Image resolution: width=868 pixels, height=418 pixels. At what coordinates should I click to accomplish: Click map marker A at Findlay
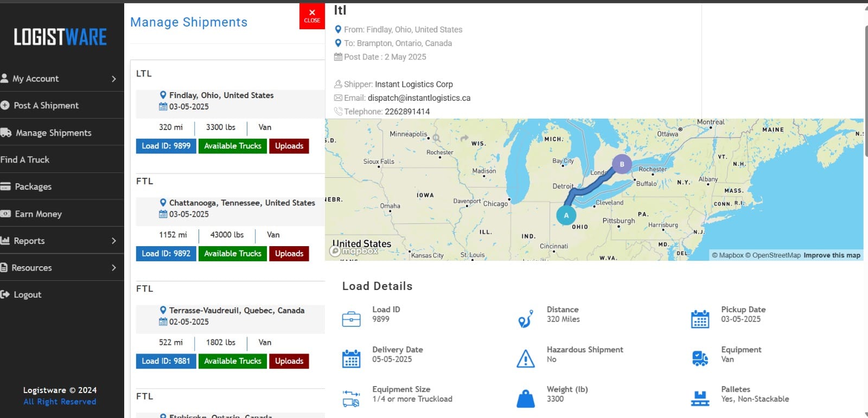click(566, 215)
